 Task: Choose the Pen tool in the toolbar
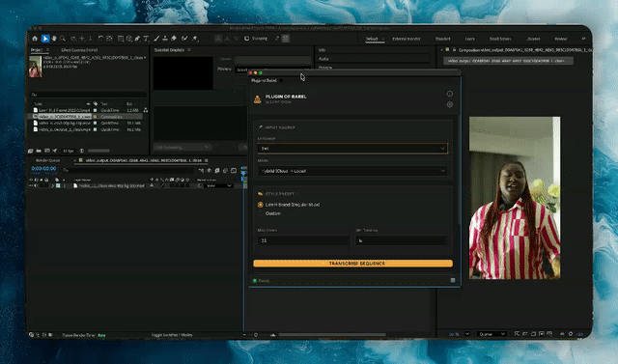(137, 39)
